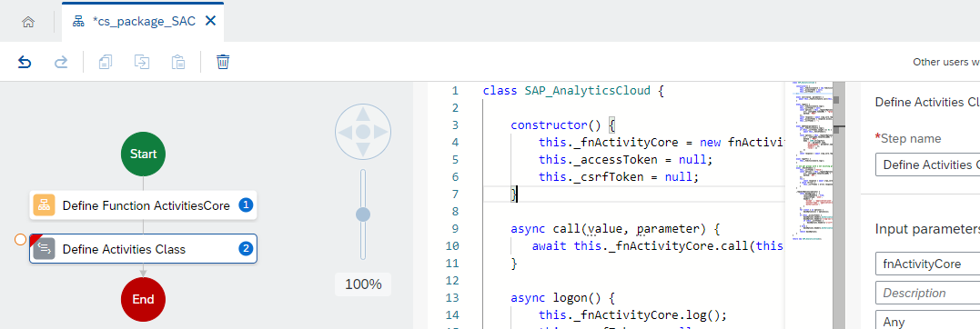This screenshot has width=980, height=329.
Task: Click the async call(value, parameter) line
Action: [616, 228]
